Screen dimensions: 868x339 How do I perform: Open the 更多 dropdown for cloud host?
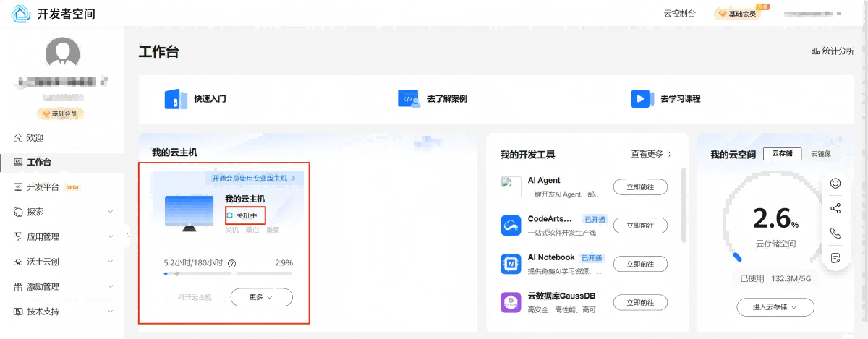pyautogui.click(x=261, y=297)
